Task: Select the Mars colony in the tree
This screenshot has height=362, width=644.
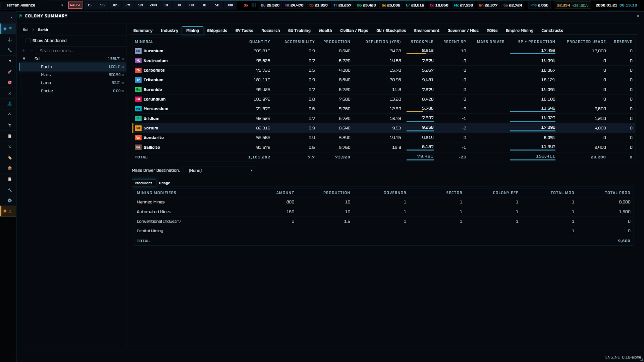Action: 73,75
